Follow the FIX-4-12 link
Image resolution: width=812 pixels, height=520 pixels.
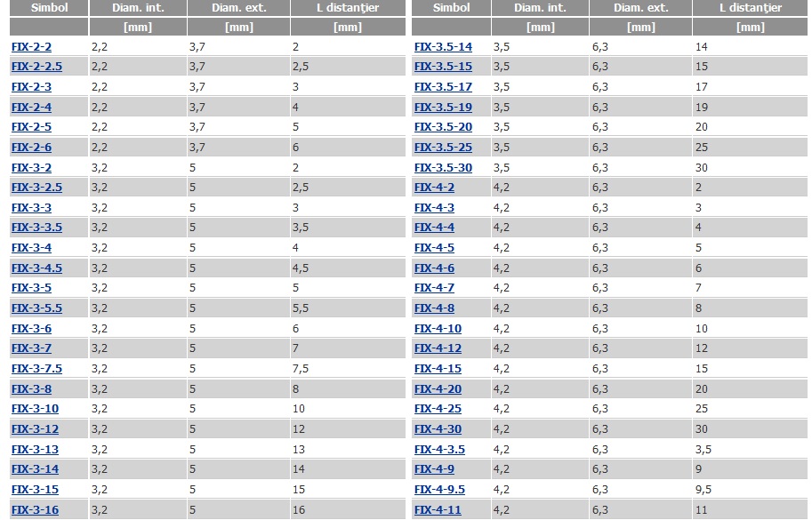tap(438, 348)
